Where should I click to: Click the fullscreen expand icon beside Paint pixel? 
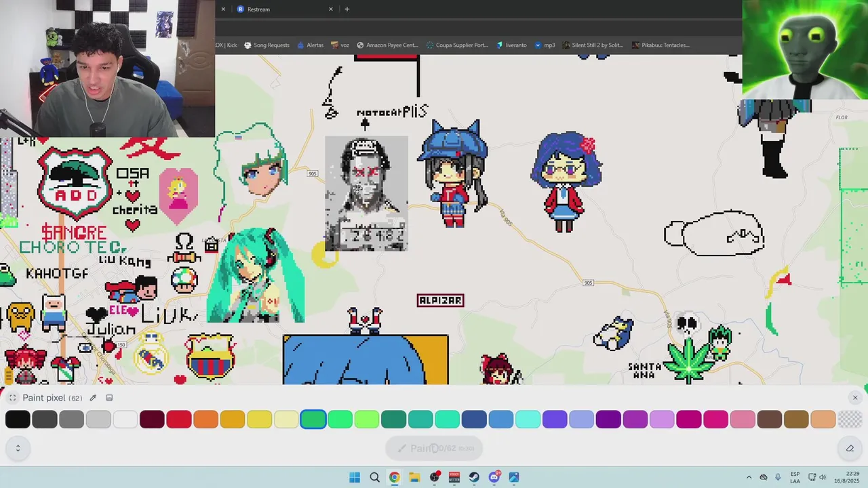point(12,398)
